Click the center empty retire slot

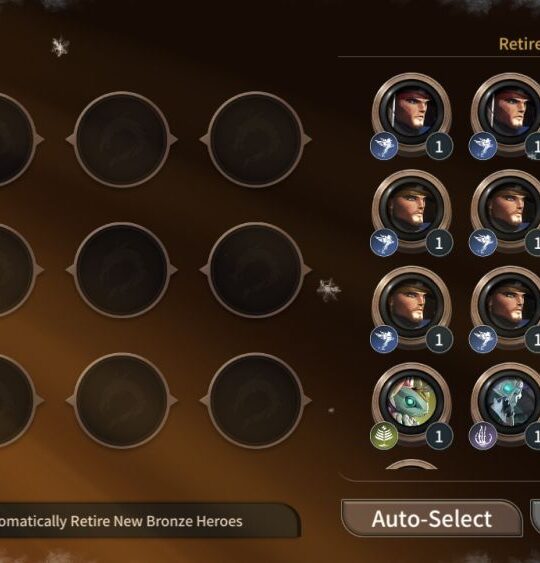[122, 270]
